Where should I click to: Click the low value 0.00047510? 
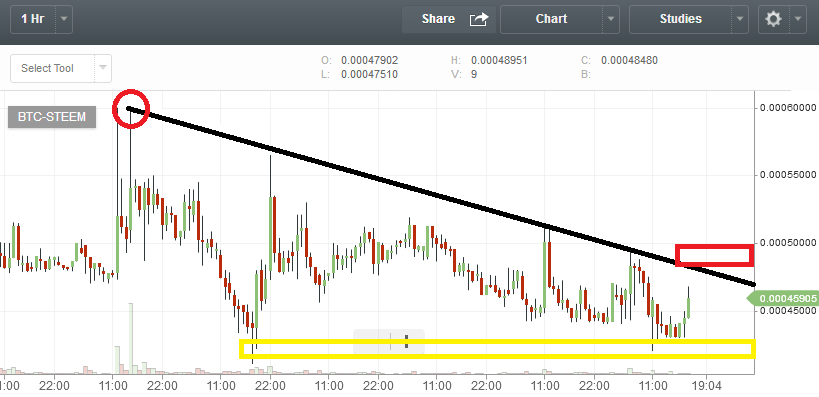369,75
